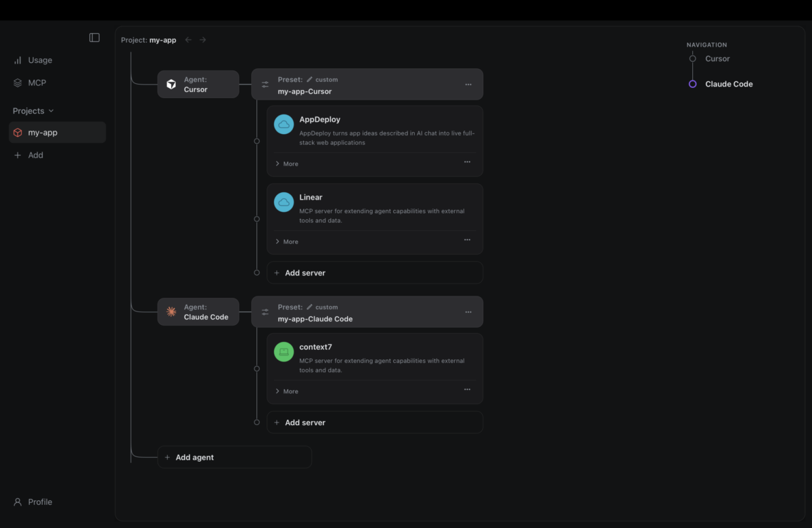
Task: Open the ellipsis menu on context7 card
Action: click(467, 390)
